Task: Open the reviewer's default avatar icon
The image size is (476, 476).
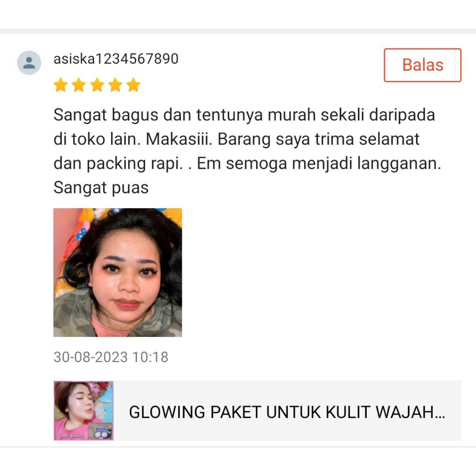Action: (x=29, y=63)
